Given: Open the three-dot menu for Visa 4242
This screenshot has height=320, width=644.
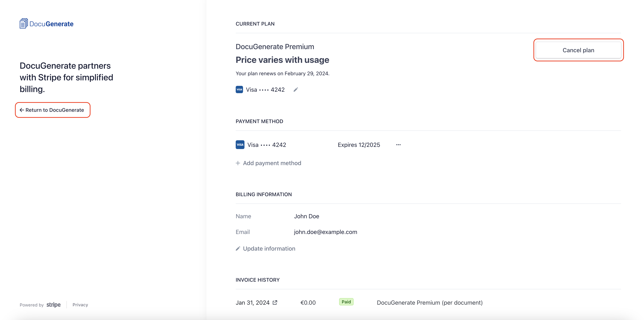Looking at the screenshot, I should (x=398, y=145).
